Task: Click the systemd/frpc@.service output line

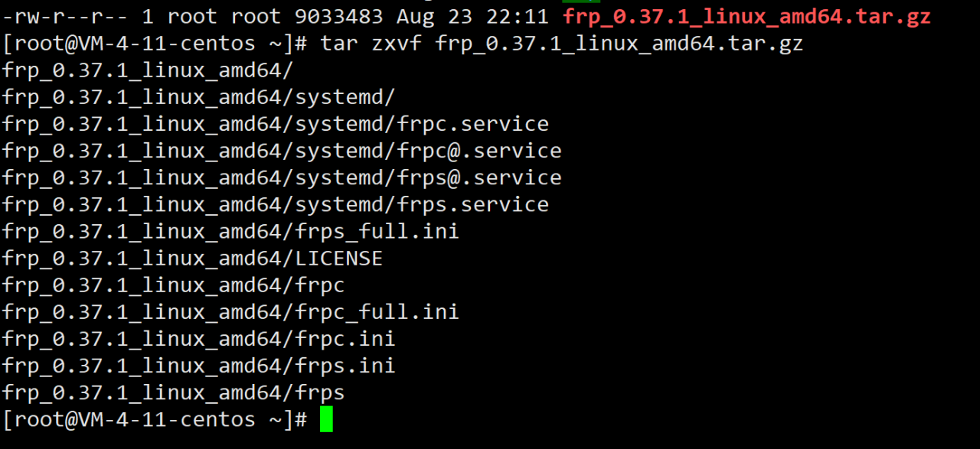Action: click(281, 151)
